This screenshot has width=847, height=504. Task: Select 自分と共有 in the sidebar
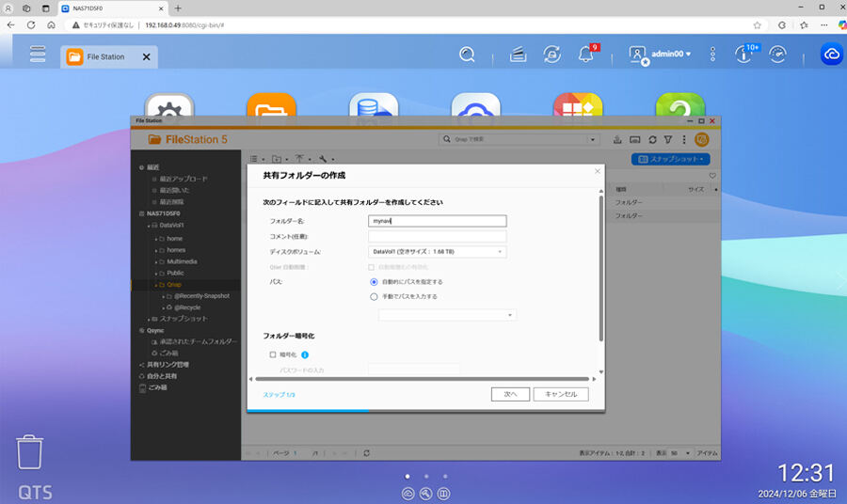162,376
